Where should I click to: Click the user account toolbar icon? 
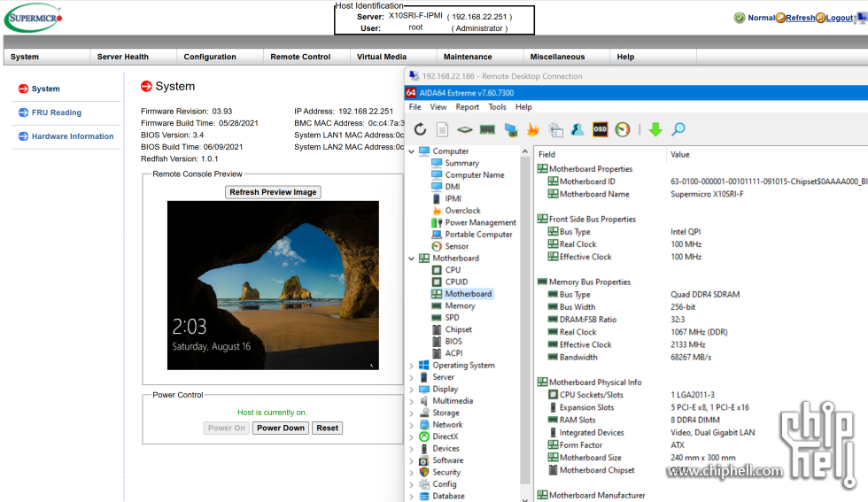coord(577,129)
